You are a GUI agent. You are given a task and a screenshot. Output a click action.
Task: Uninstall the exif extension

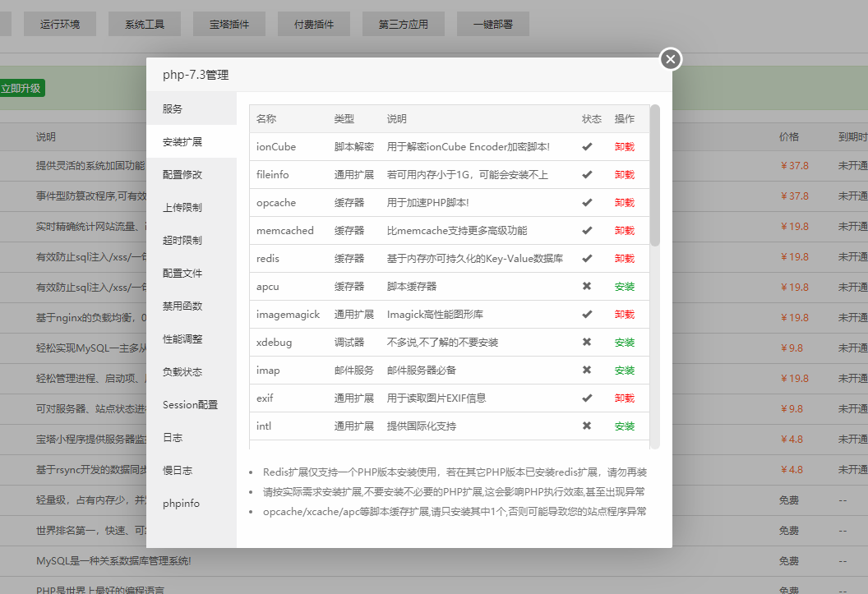[x=625, y=398]
